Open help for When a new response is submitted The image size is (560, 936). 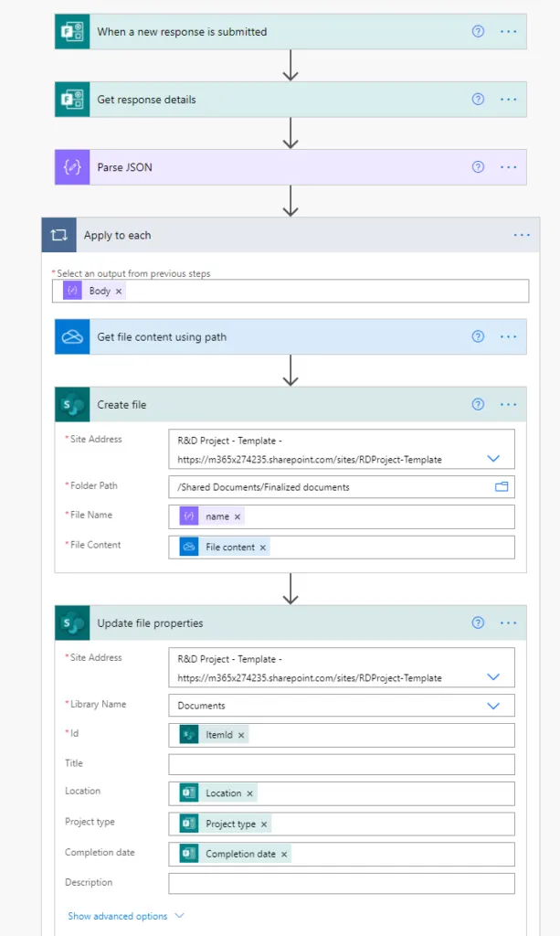[479, 32]
